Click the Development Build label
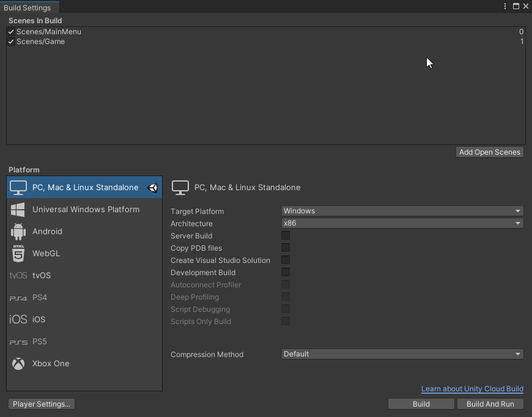This screenshot has width=532, height=417. coord(203,273)
